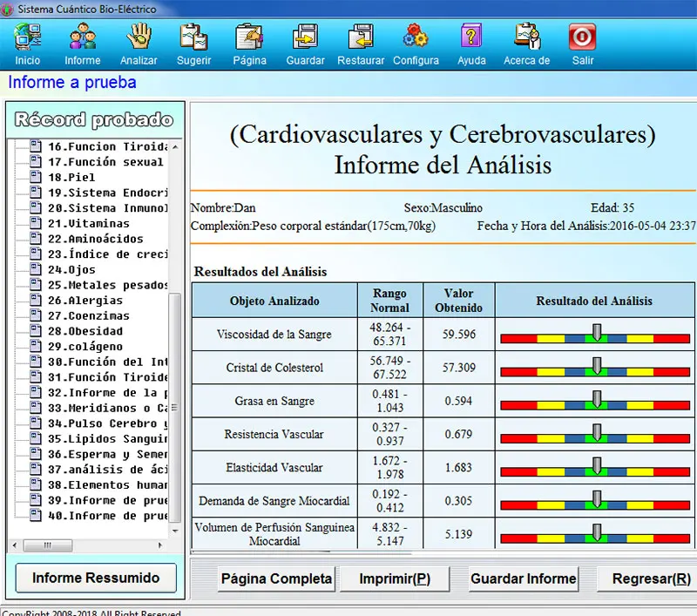Click the red Salir exit icon
The image size is (697, 616).
pos(582,38)
